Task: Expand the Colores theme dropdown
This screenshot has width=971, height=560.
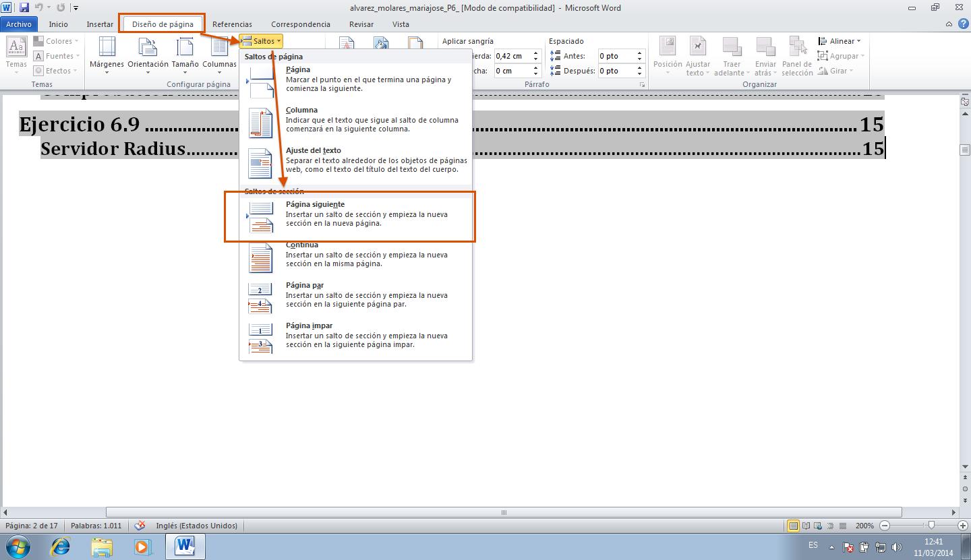Action: click(57, 41)
